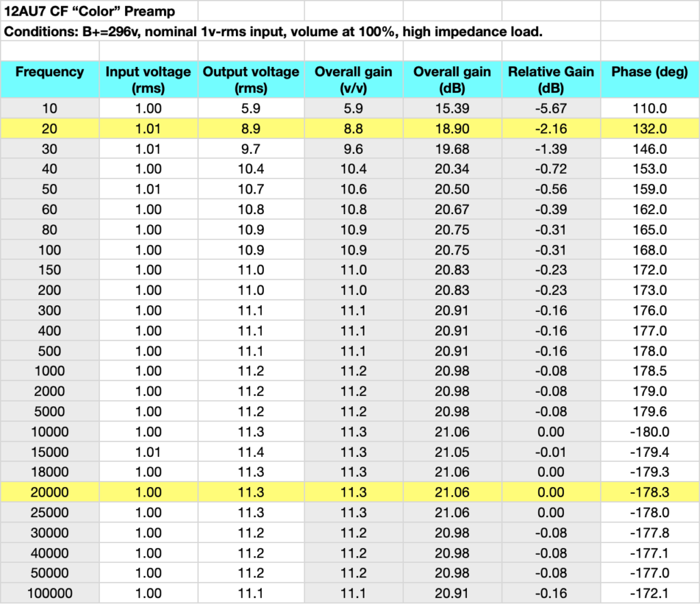Click frequency cell 60
The width and height of the screenshot is (700, 604).
49,209
